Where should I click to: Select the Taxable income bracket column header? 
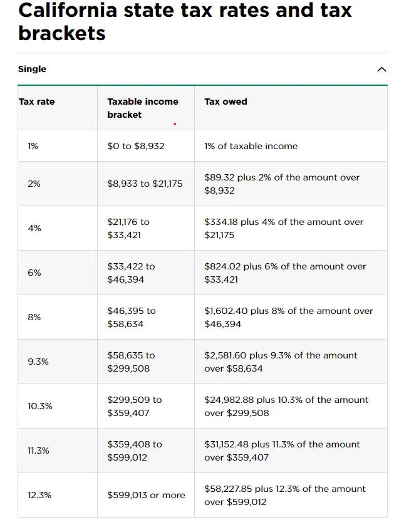(x=143, y=108)
